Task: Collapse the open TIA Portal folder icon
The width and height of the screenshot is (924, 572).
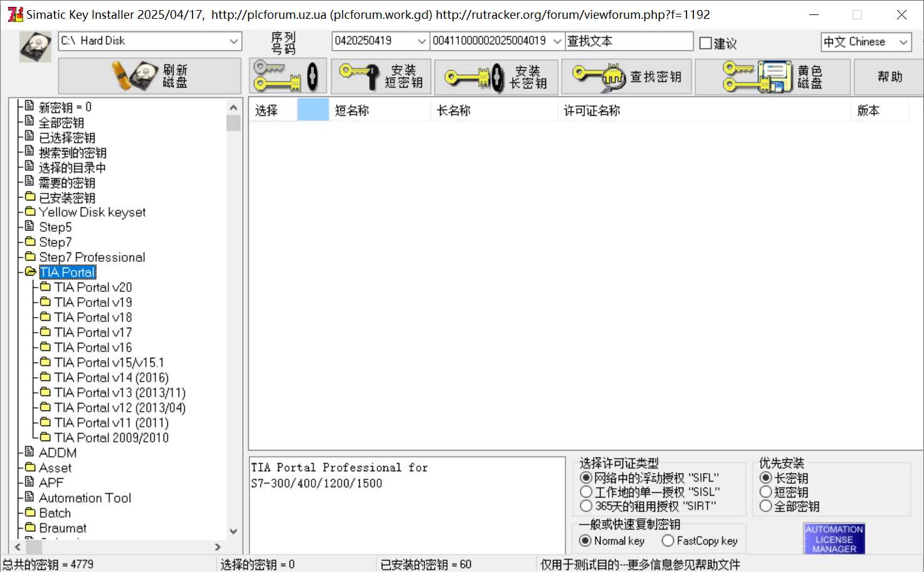Action: 30,271
